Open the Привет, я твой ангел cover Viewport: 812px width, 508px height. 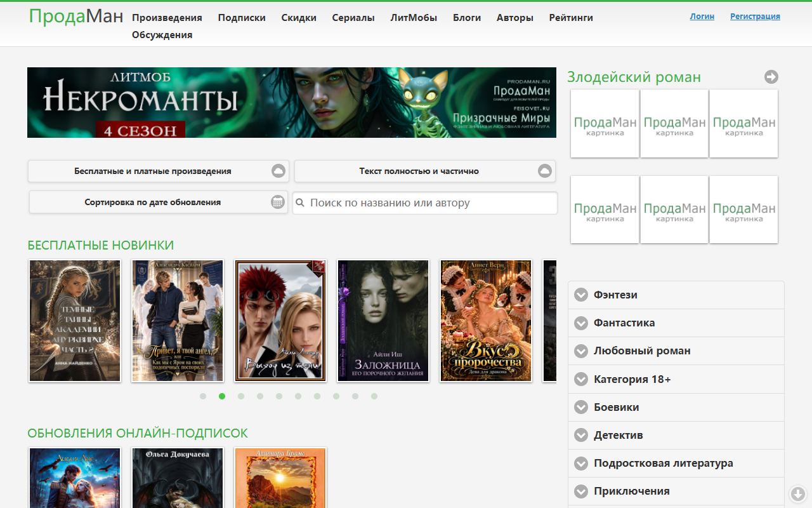click(178, 321)
